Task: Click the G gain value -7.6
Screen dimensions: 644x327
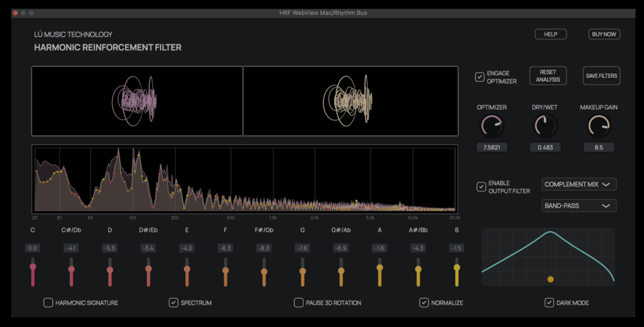Action: [x=303, y=248]
